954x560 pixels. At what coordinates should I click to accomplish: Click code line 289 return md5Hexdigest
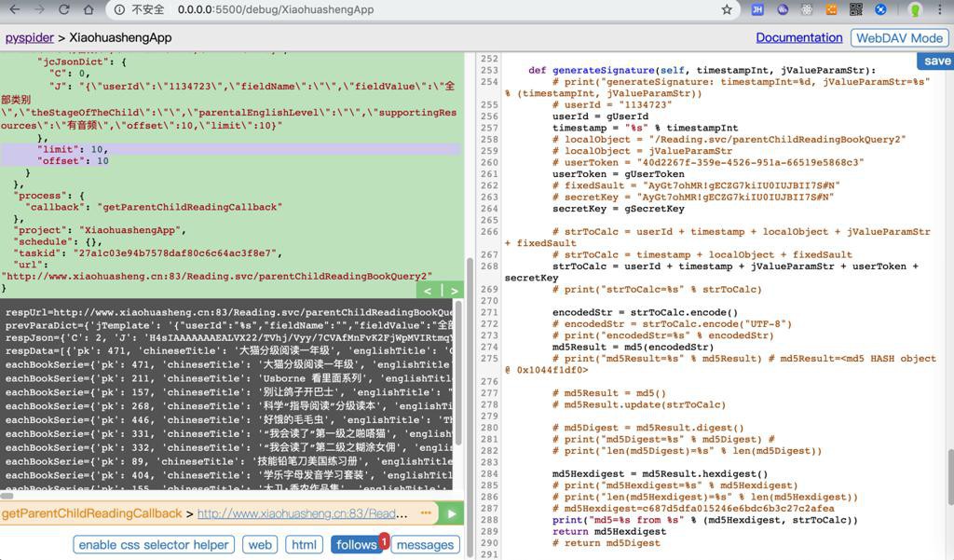[609, 531]
